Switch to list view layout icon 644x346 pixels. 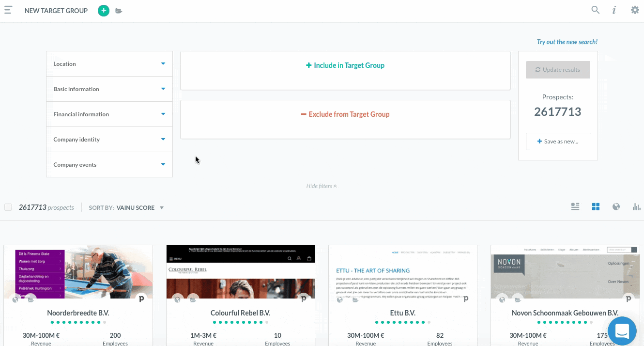tap(575, 207)
